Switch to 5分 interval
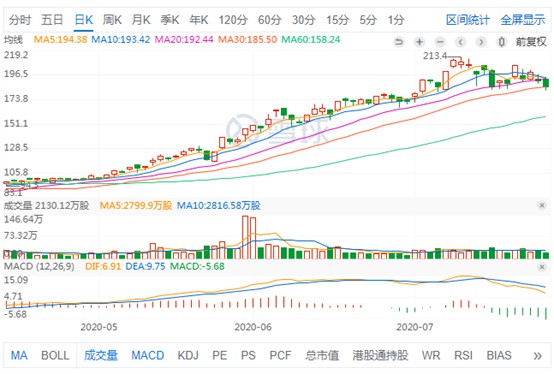The width and height of the screenshot is (554, 374). pyautogui.click(x=368, y=20)
